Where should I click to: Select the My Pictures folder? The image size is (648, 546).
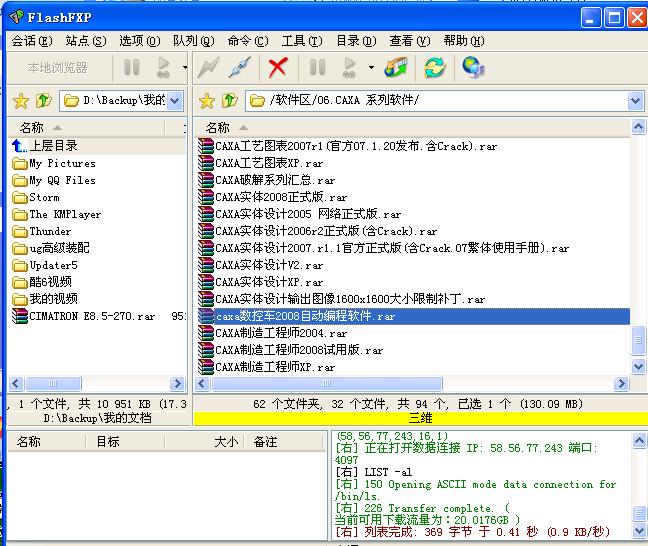[x=54, y=164]
